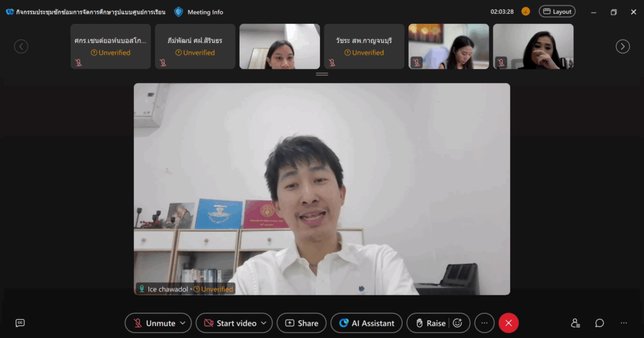The height and width of the screenshot is (338, 644).
Task: Open more panel options at bottom right
Action: [x=623, y=323]
